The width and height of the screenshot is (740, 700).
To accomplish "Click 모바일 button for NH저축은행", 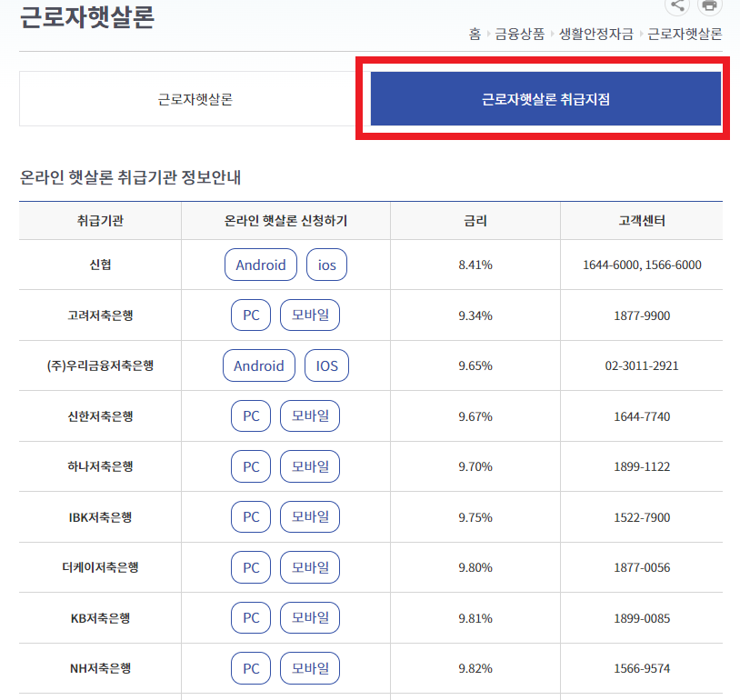I will tap(310, 668).
